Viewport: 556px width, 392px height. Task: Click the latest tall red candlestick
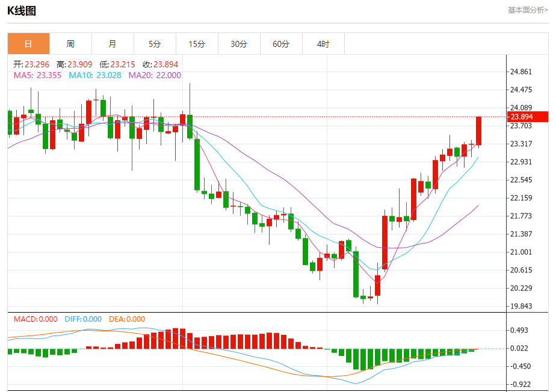click(x=478, y=131)
